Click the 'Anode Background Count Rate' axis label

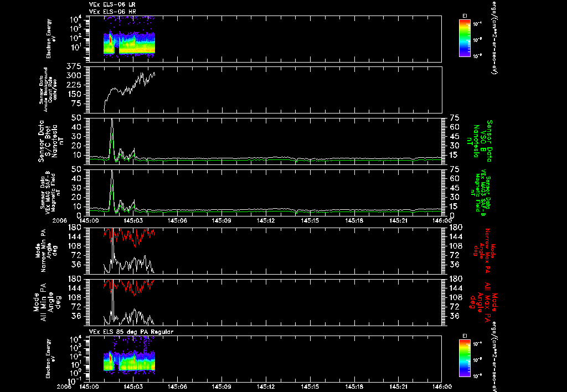(48, 90)
